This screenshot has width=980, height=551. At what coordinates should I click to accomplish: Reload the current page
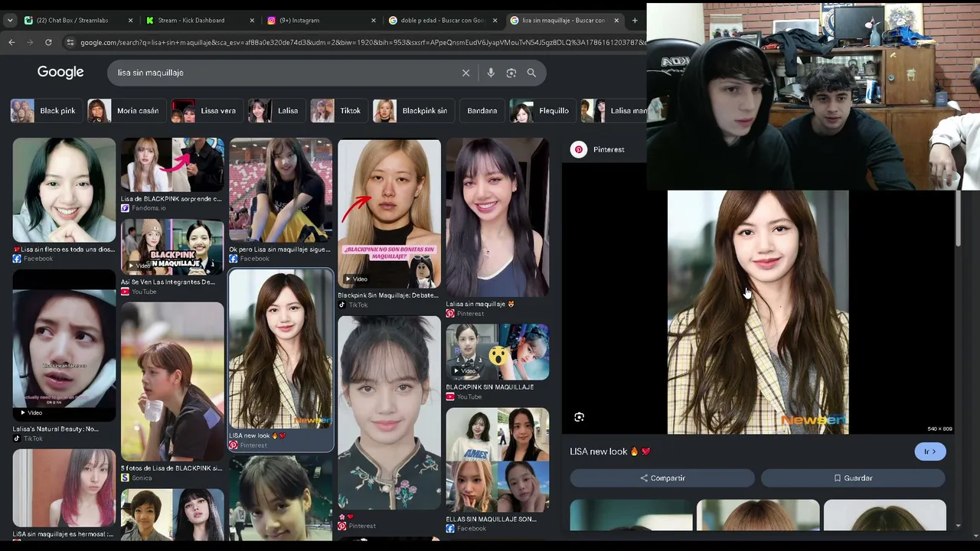click(x=48, y=43)
